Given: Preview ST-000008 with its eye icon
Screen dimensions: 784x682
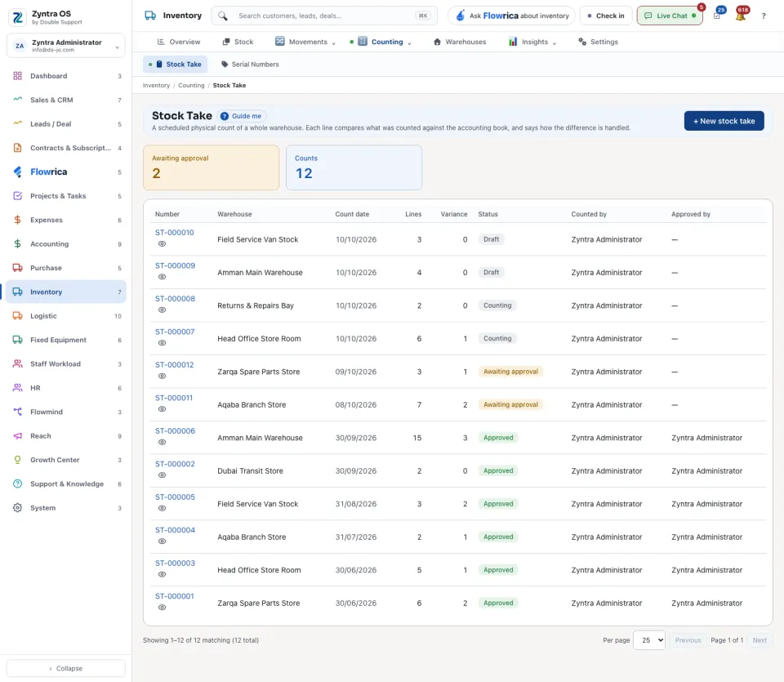Looking at the screenshot, I should pyautogui.click(x=162, y=310).
